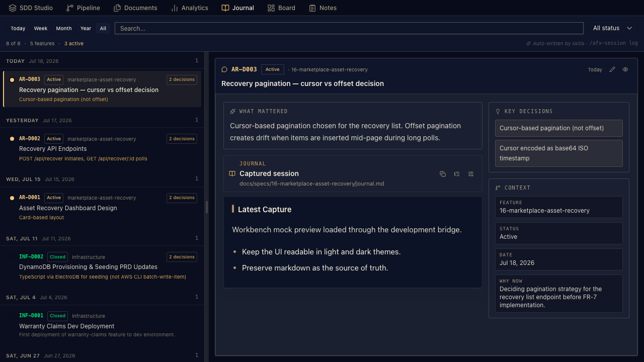Go to the Analytics tab
Screen dimensions: 644x362
click(189, 8)
